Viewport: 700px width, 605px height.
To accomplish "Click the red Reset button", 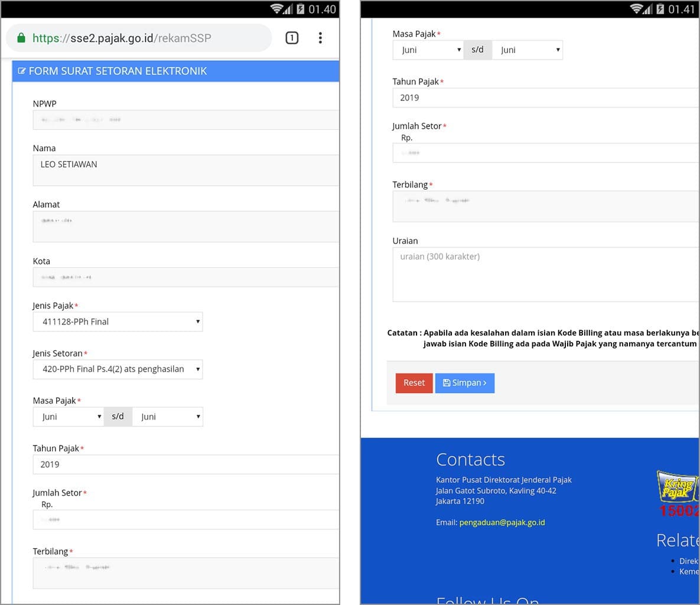I will [414, 383].
